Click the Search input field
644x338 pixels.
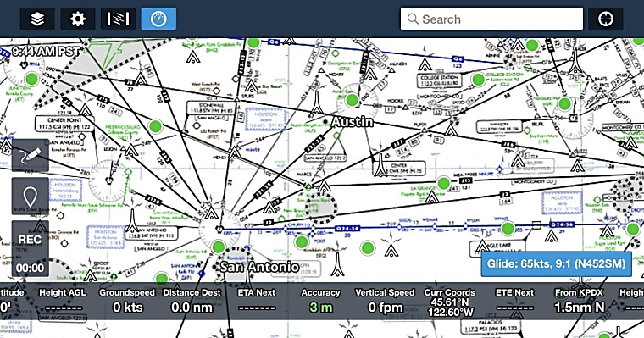coord(491,19)
